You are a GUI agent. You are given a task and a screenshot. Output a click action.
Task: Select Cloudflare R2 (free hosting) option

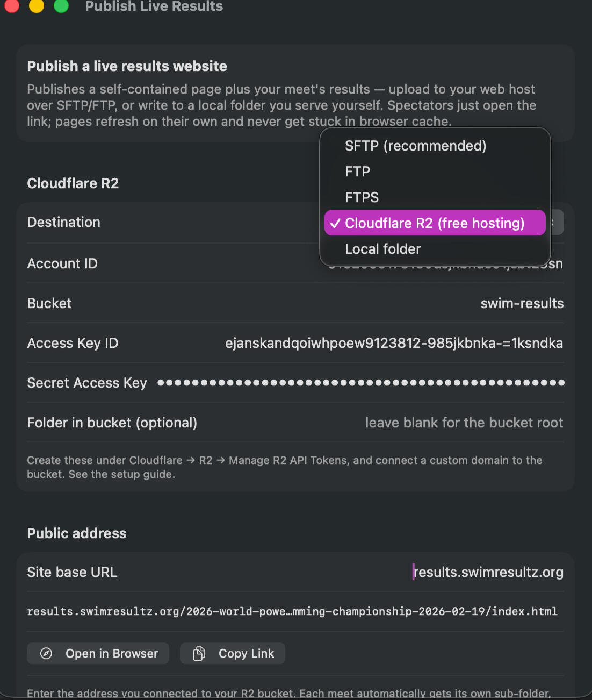(x=435, y=223)
